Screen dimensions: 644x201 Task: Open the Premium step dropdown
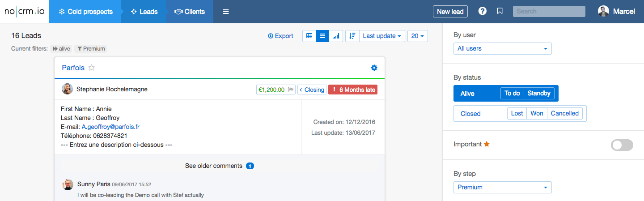click(503, 187)
